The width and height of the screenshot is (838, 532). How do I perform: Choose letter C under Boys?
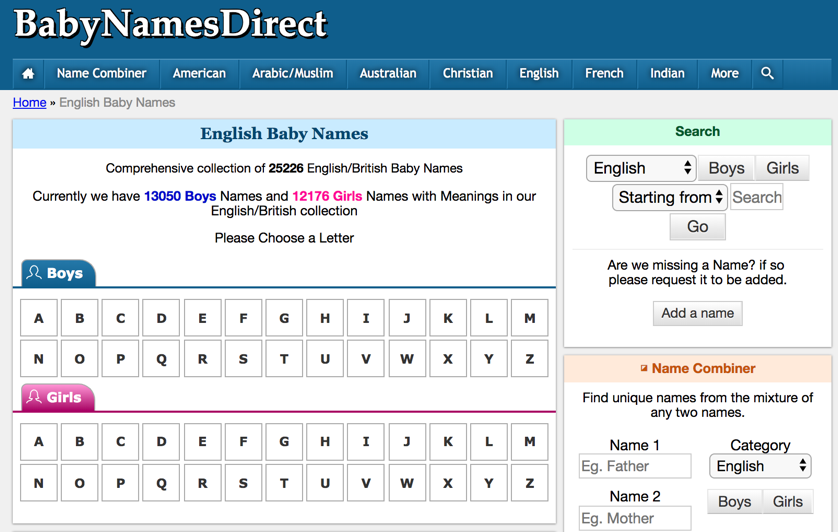point(121,318)
